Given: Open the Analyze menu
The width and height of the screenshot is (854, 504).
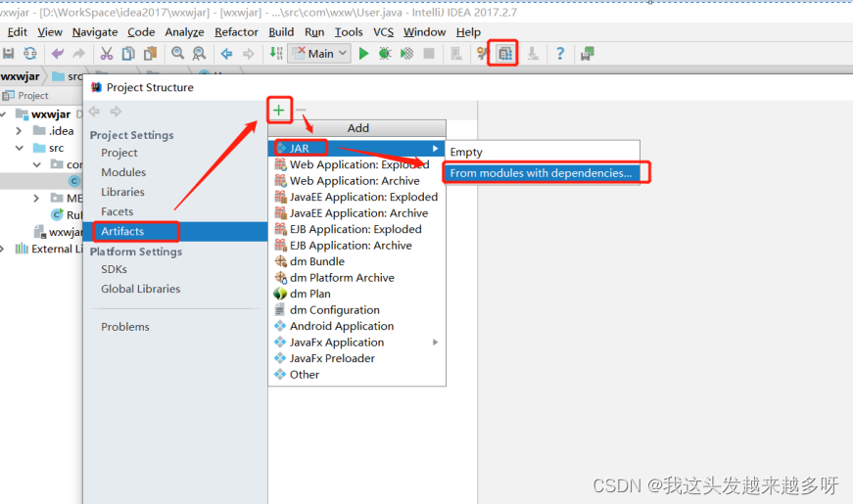Looking at the screenshot, I should click(185, 32).
